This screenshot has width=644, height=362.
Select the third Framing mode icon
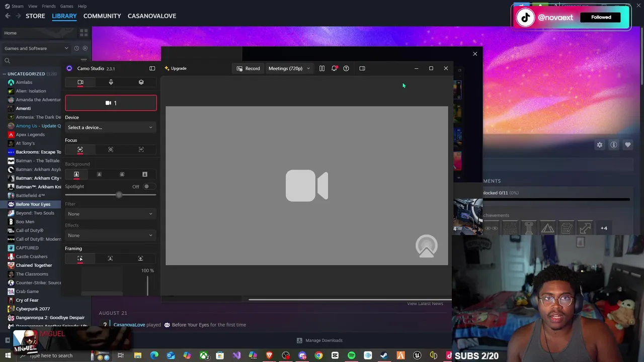[140, 258]
